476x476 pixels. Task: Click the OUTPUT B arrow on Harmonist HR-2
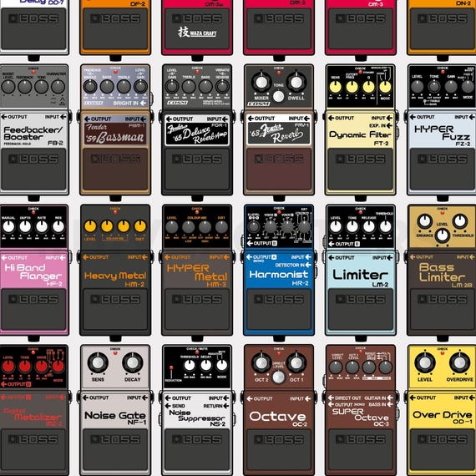(x=250, y=244)
